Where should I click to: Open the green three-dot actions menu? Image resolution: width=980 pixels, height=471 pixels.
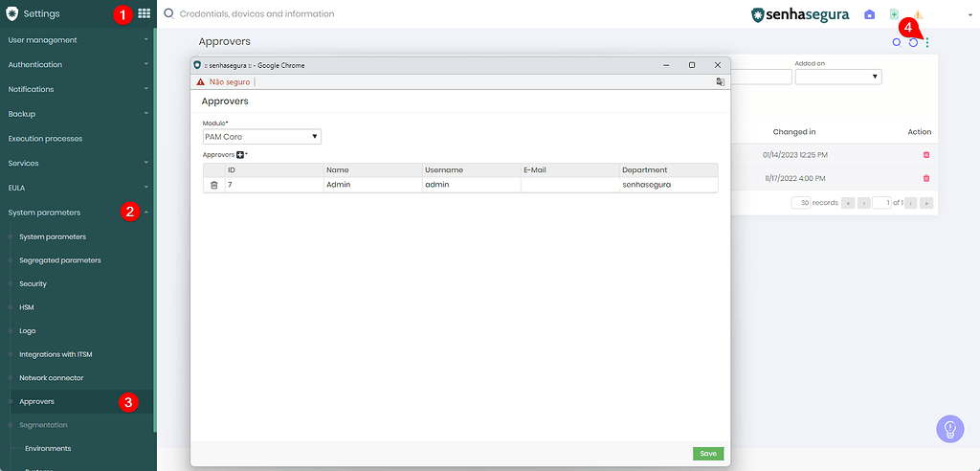(x=926, y=42)
